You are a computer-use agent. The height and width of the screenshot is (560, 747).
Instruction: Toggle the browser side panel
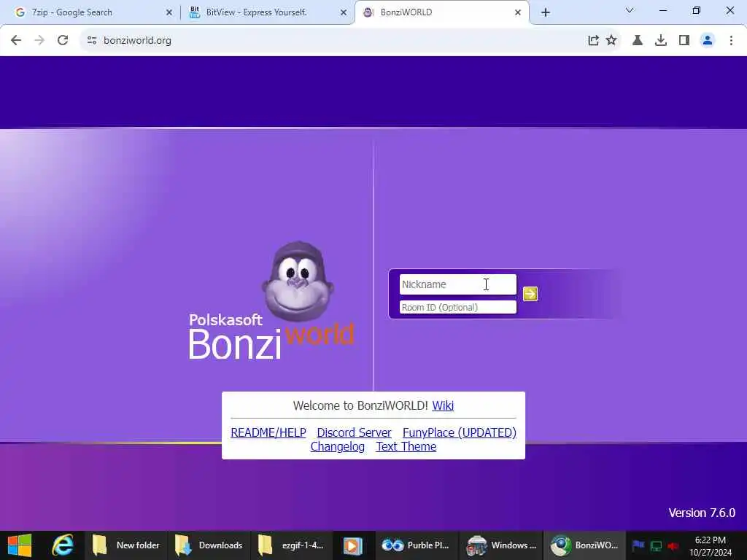tap(684, 41)
